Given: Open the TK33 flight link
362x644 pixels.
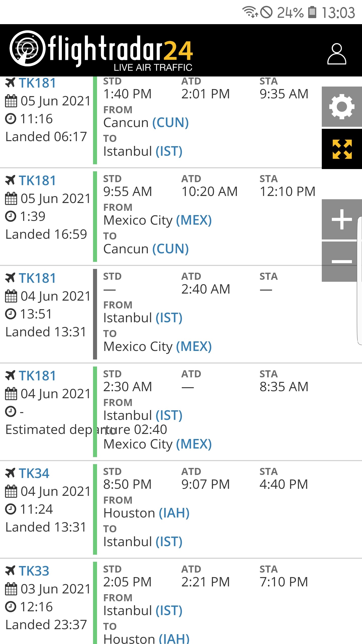Looking at the screenshot, I should 34,571.
